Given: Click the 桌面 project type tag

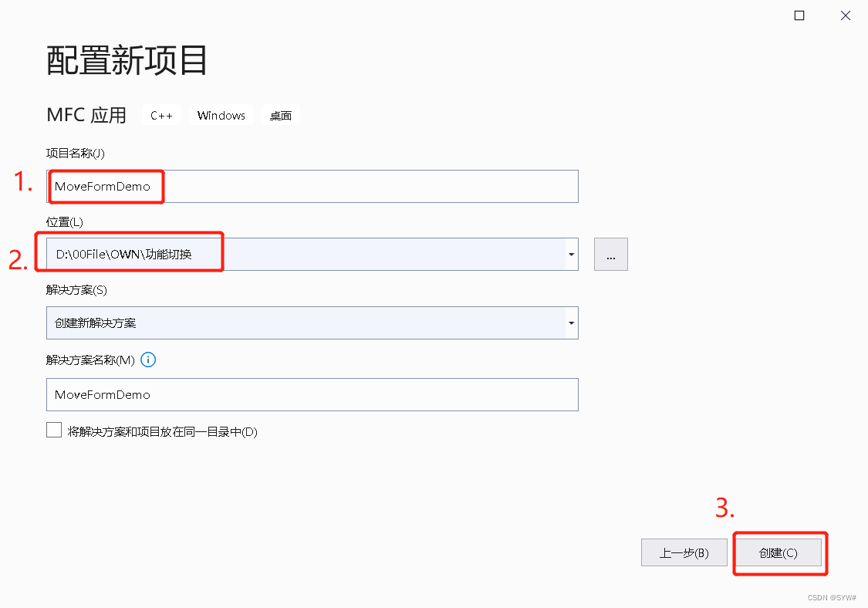Looking at the screenshot, I should (x=281, y=115).
